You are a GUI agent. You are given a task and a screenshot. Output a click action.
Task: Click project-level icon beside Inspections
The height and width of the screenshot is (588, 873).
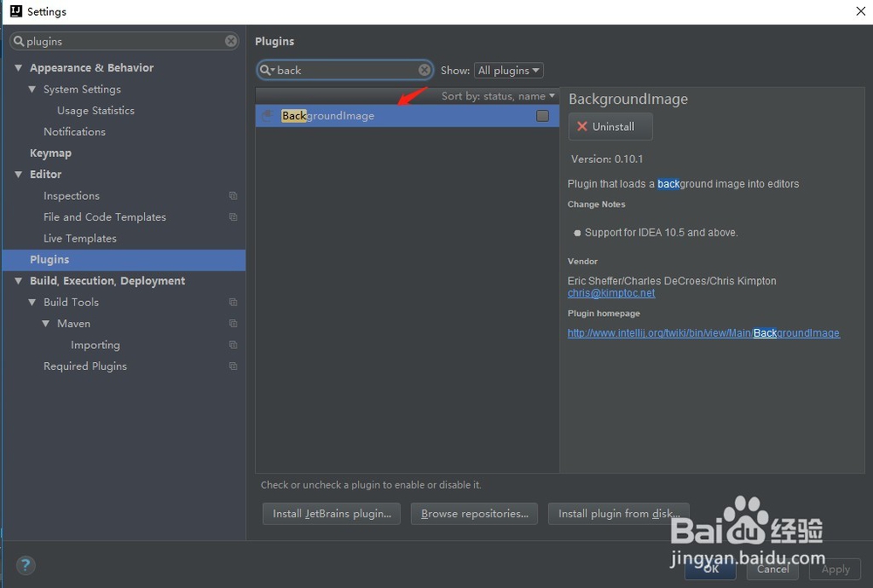(233, 195)
